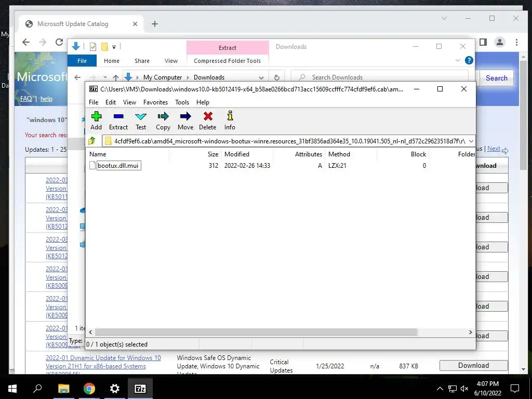
Task: Go to Next results page link
Action: (x=494, y=149)
